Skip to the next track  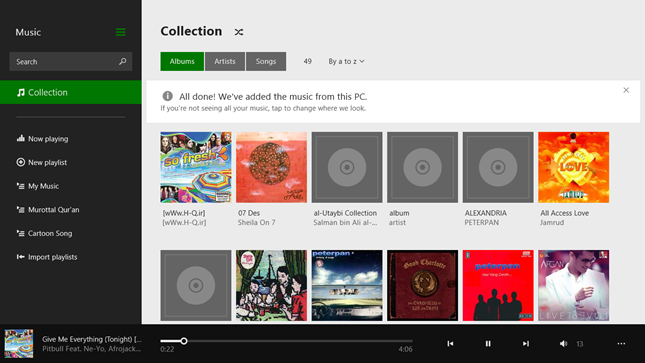point(526,344)
